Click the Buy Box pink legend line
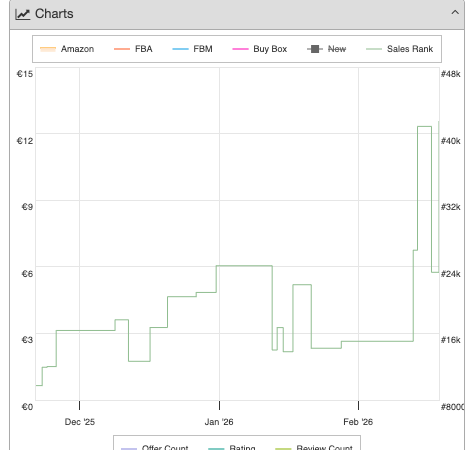The image size is (474, 450). point(240,49)
